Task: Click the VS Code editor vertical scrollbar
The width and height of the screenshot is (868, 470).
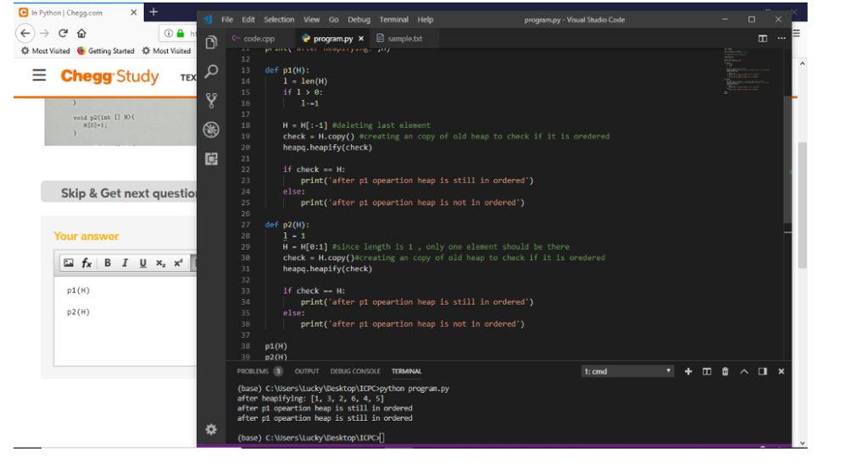Action: coord(787,160)
